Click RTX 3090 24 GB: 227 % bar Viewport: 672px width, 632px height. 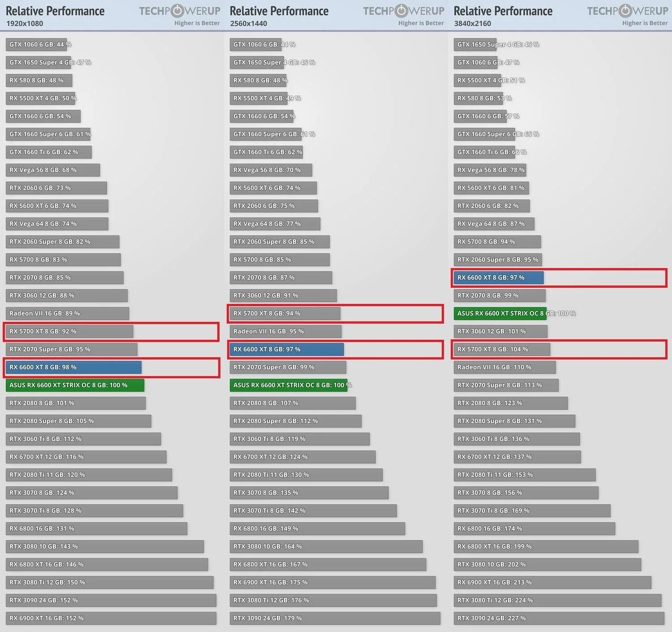pos(559,618)
